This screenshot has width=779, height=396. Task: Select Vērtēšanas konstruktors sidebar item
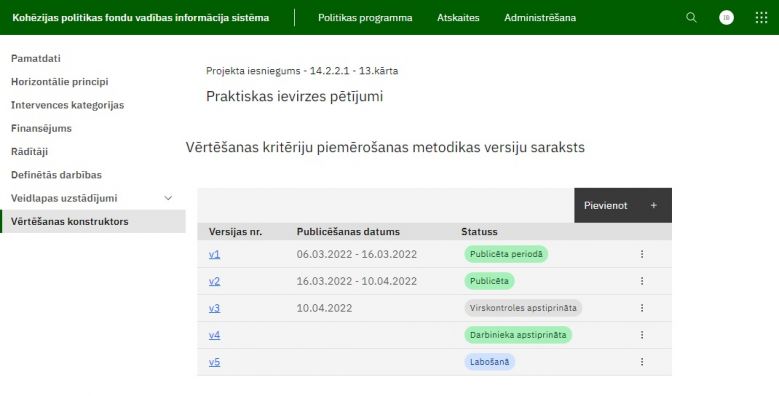93,221
